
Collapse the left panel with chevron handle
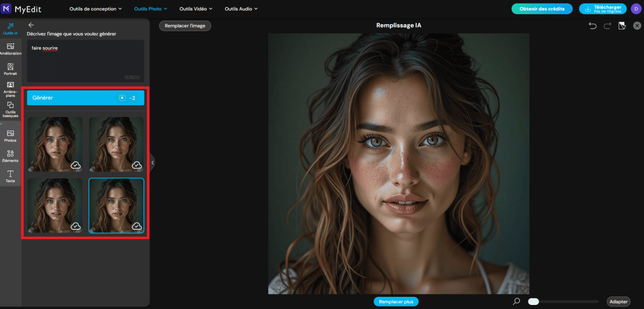click(152, 162)
